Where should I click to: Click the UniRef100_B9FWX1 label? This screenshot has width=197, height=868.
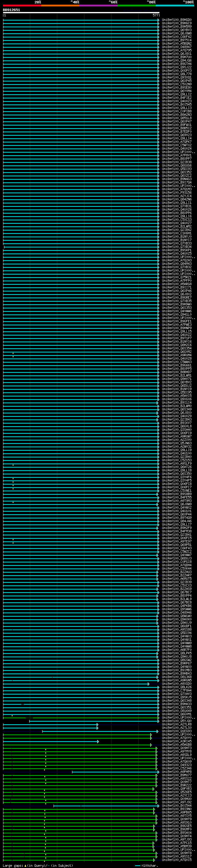[x=177, y=125]
